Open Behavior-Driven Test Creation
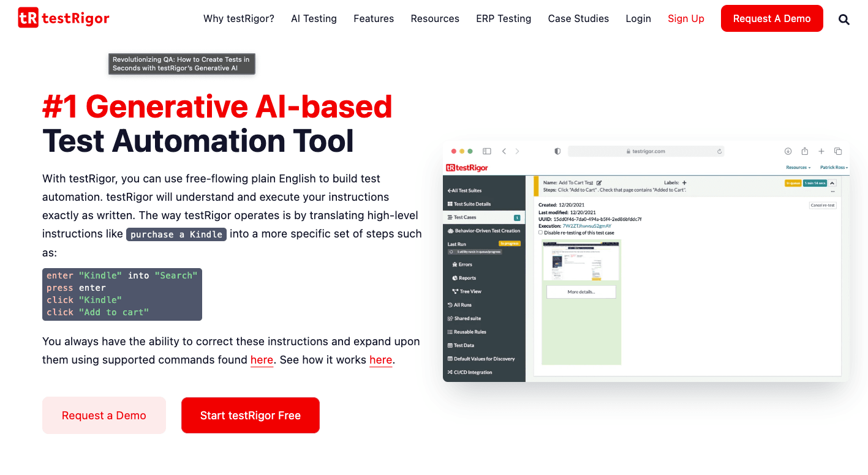 (484, 231)
